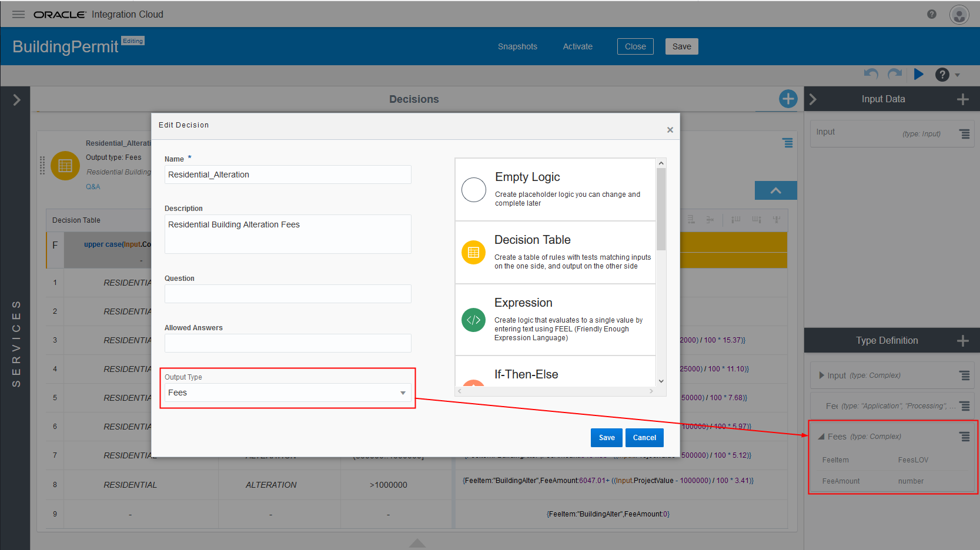This screenshot has height=550, width=980.
Task: Collapse the Residential_Alteration decision table panel
Action: (775, 190)
